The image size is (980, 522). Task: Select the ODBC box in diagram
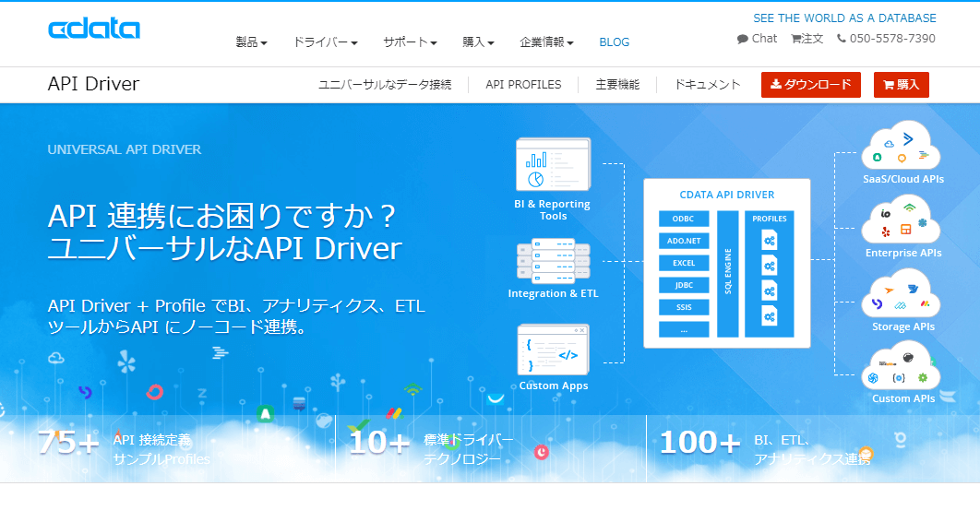684,219
